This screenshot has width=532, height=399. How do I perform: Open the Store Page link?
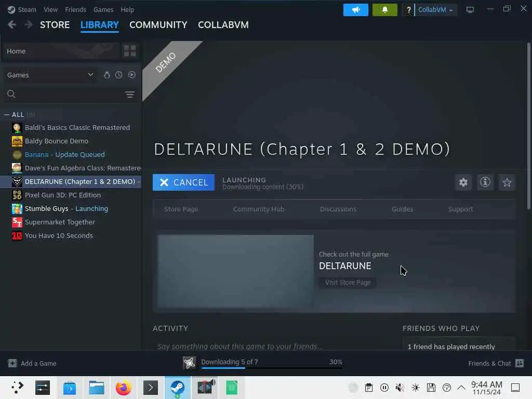[181, 209]
